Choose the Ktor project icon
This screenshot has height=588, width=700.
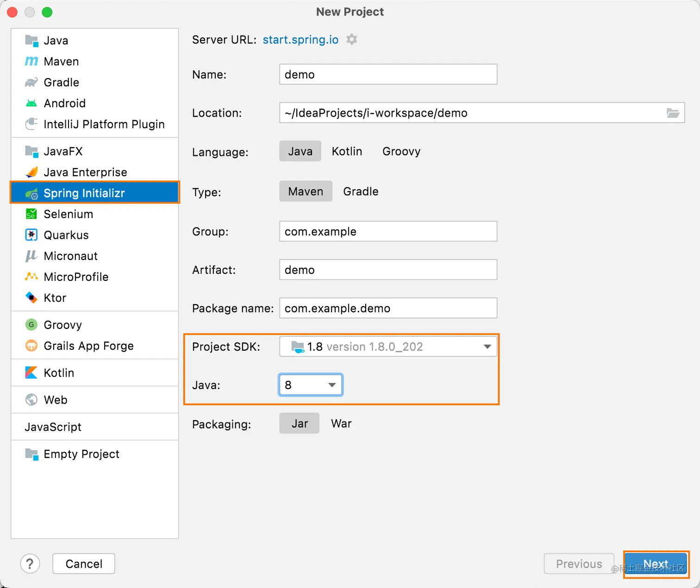click(31, 297)
